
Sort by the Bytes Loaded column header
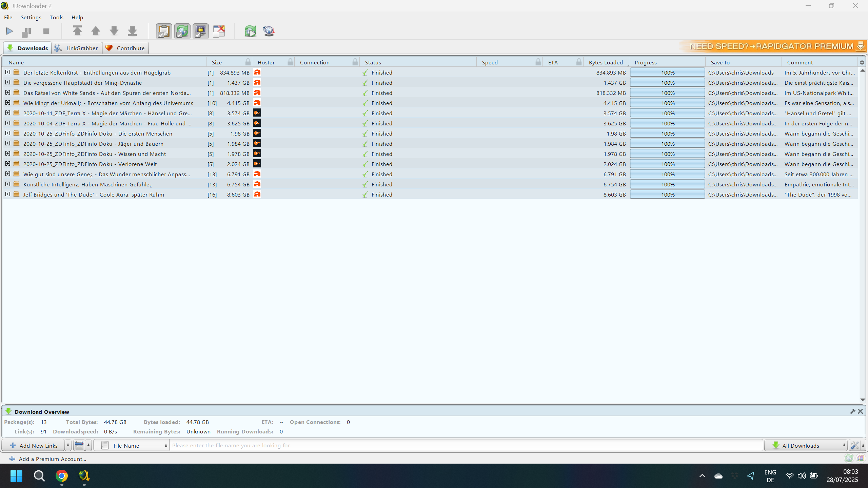click(x=606, y=62)
